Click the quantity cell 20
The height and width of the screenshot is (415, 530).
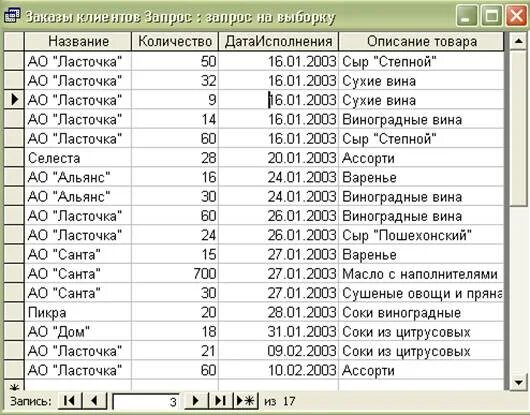[175, 312]
